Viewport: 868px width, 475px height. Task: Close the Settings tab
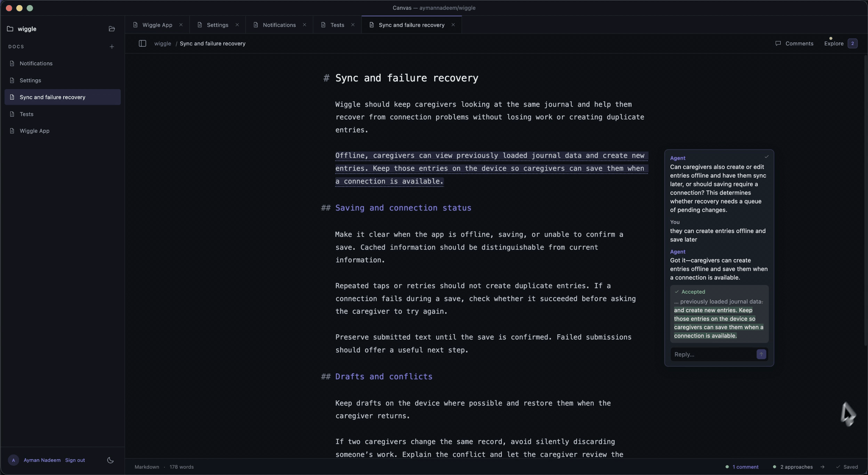point(237,25)
